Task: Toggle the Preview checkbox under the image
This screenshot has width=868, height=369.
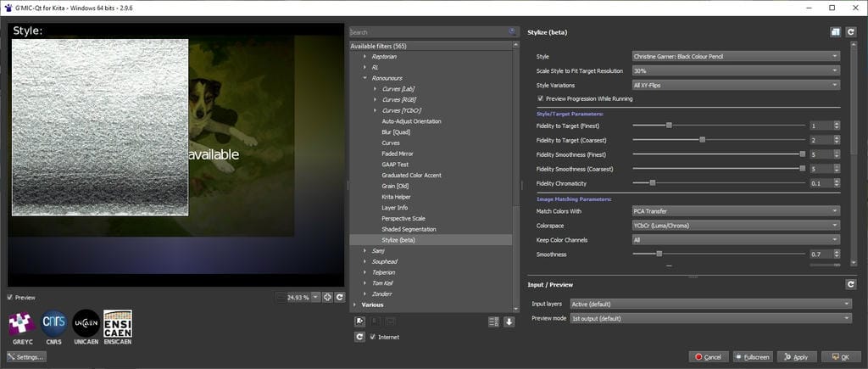Action: [10, 298]
